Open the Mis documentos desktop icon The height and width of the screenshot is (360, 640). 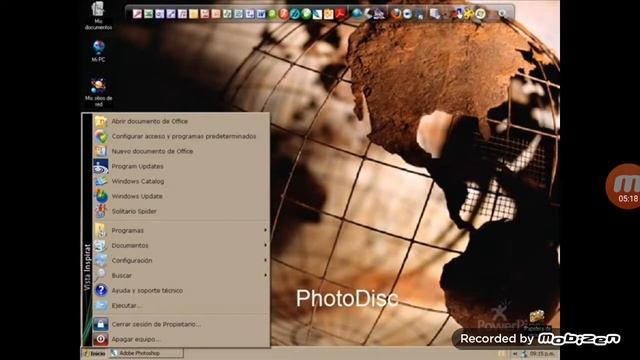click(98, 16)
